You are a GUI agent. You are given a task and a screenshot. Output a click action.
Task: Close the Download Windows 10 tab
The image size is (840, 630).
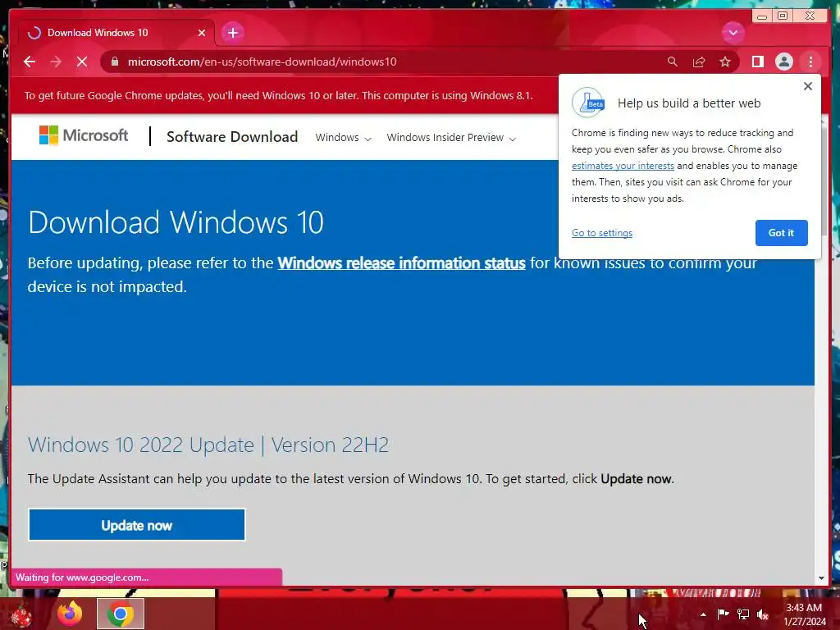pos(202,33)
